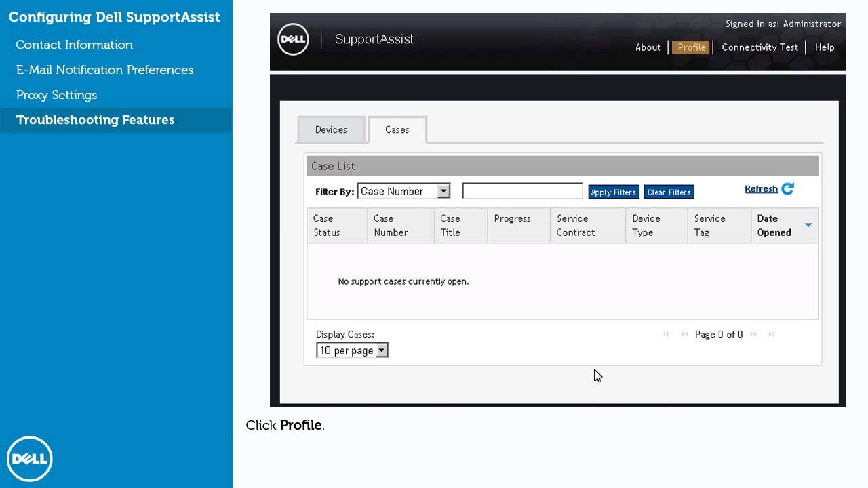Click 'Configuring Dell SupportAssist' sidebar title
The width and height of the screenshot is (868, 488).
pyautogui.click(x=114, y=17)
